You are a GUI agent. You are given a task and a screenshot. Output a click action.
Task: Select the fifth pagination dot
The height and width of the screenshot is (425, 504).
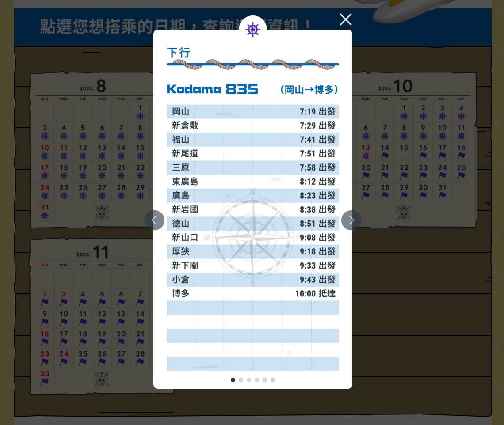point(265,380)
